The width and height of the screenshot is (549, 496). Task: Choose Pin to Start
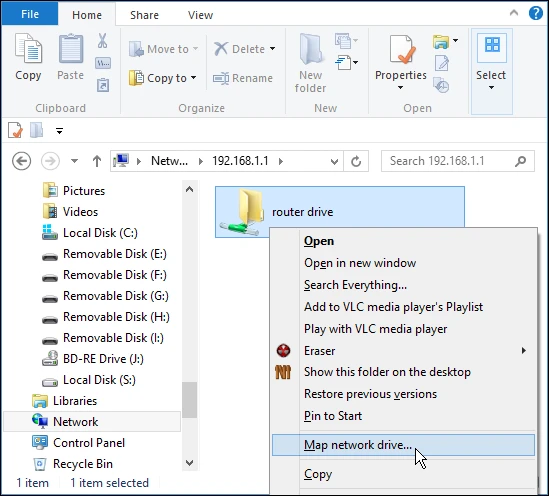click(403, 416)
